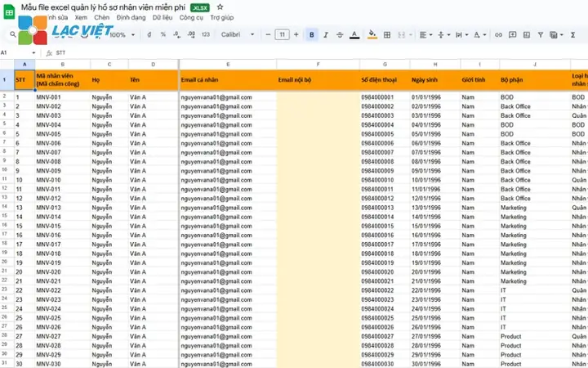
Task: Select birth date cell 20/01/1996
Action: (435, 272)
